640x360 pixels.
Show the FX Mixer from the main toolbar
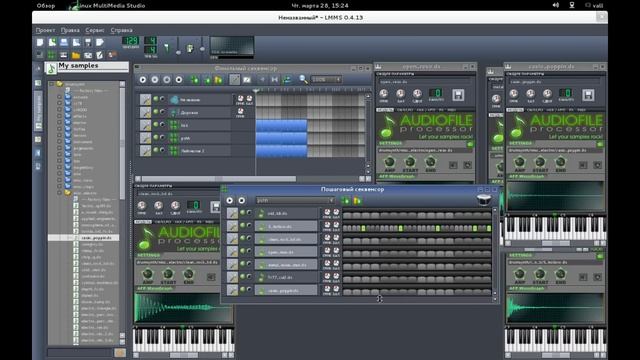pyautogui.click(x=88, y=55)
